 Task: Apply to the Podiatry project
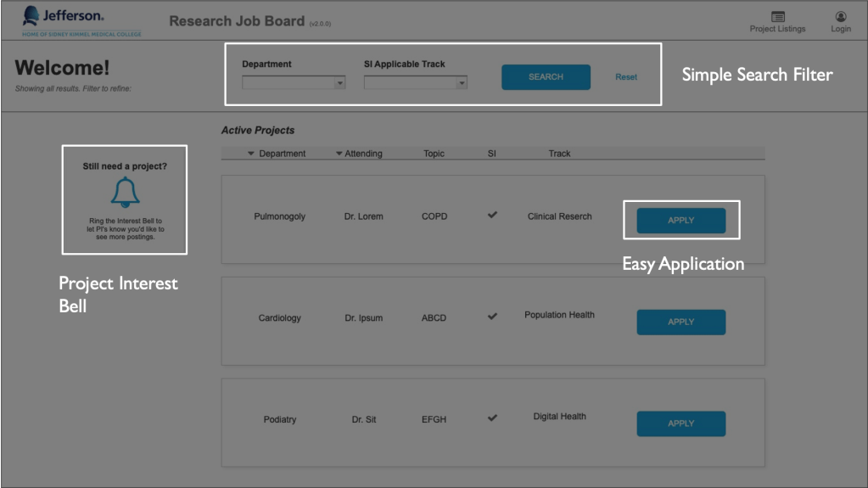click(x=680, y=423)
